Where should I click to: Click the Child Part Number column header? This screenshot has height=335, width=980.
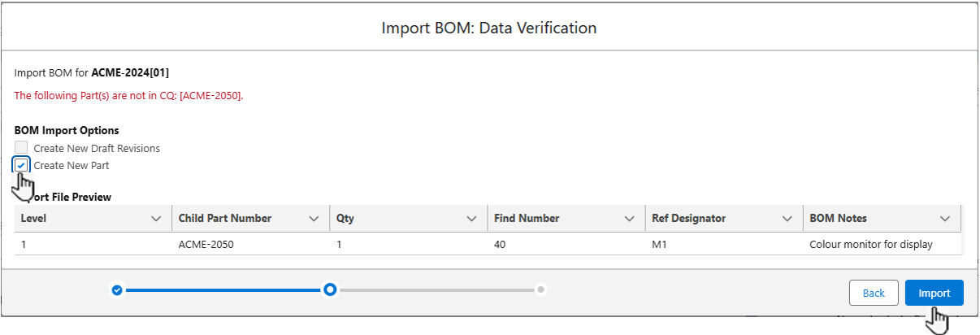point(225,219)
